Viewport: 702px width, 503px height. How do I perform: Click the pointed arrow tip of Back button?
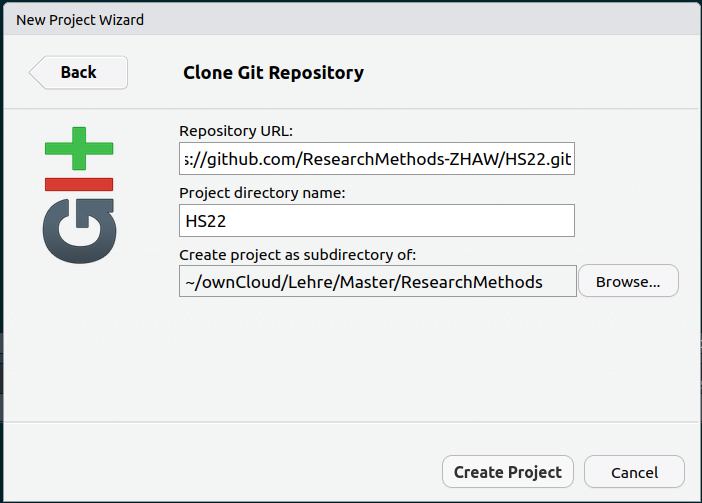pos(34,72)
